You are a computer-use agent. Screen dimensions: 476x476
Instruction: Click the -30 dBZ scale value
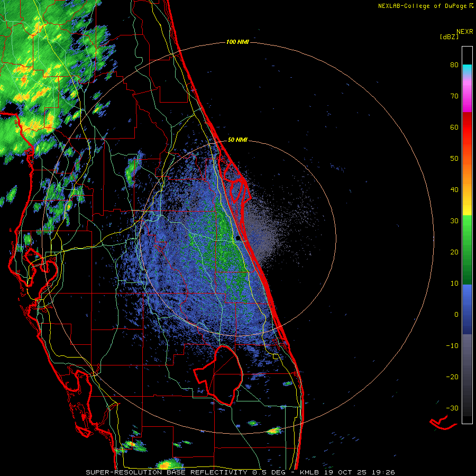tap(452, 408)
